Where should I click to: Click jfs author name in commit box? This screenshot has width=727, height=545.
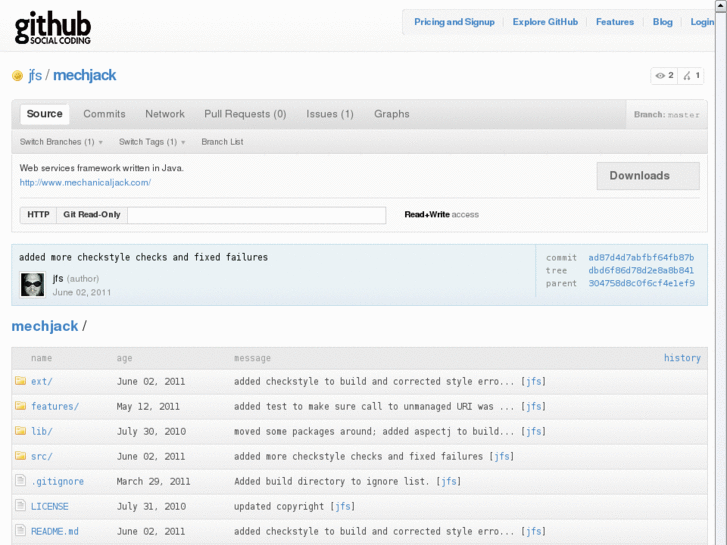[58, 279]
